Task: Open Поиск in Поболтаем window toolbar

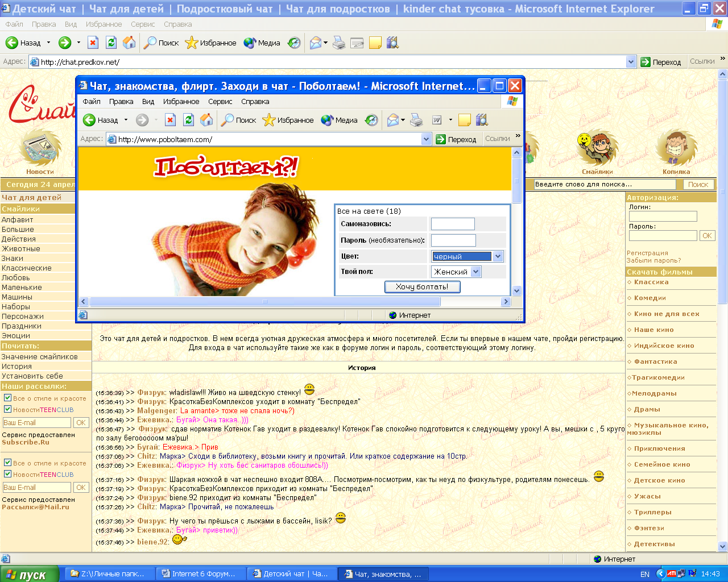Action: [x=239, y=120]
